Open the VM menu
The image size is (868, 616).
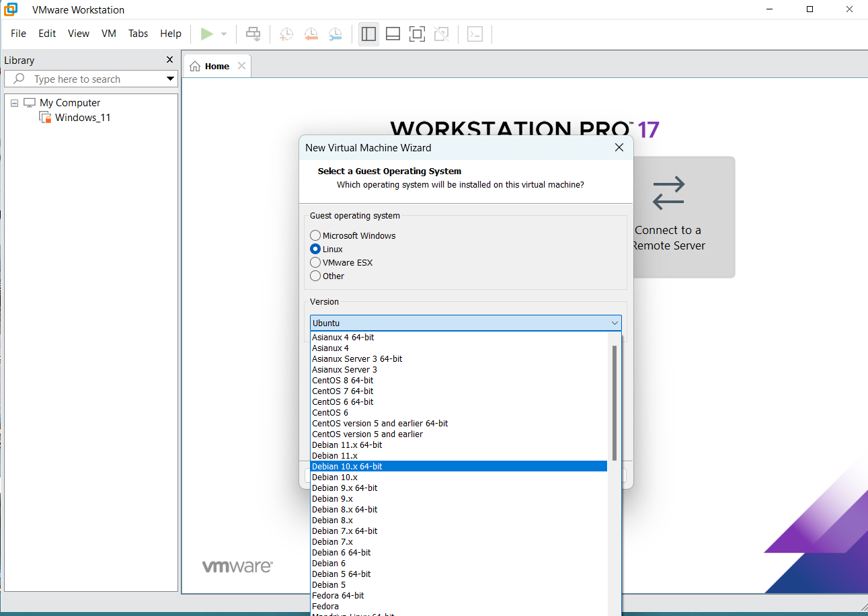coord(109,34)
